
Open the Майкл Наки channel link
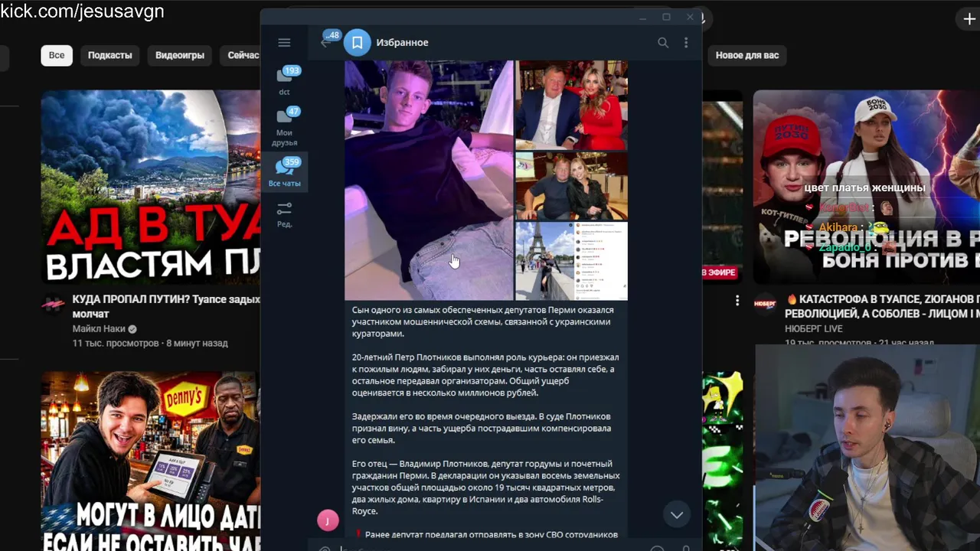click(x=99, y=329)
